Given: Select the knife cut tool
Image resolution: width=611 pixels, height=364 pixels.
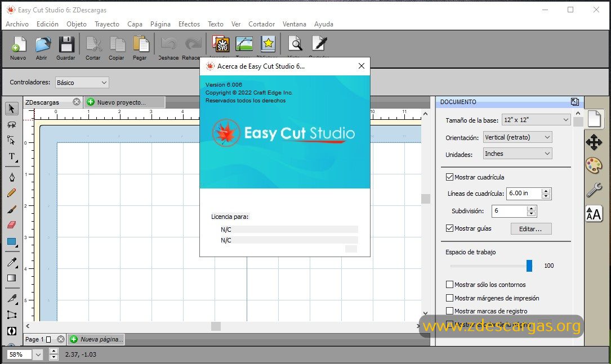Looking at the screenshot, I should point(12,299).
